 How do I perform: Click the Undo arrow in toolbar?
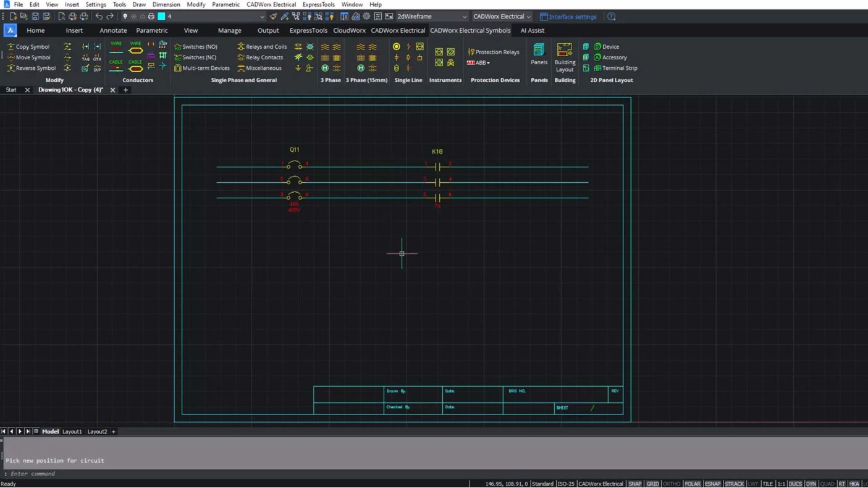point(99,17)
